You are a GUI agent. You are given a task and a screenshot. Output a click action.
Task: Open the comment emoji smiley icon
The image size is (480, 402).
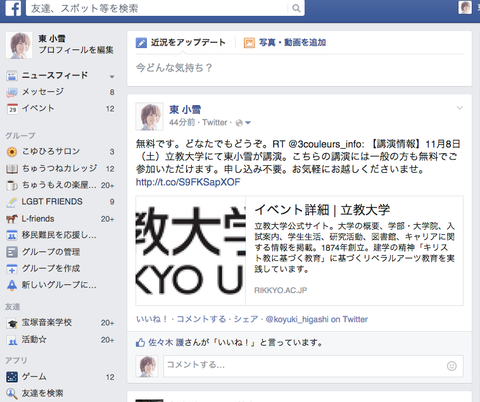point(452,366)
